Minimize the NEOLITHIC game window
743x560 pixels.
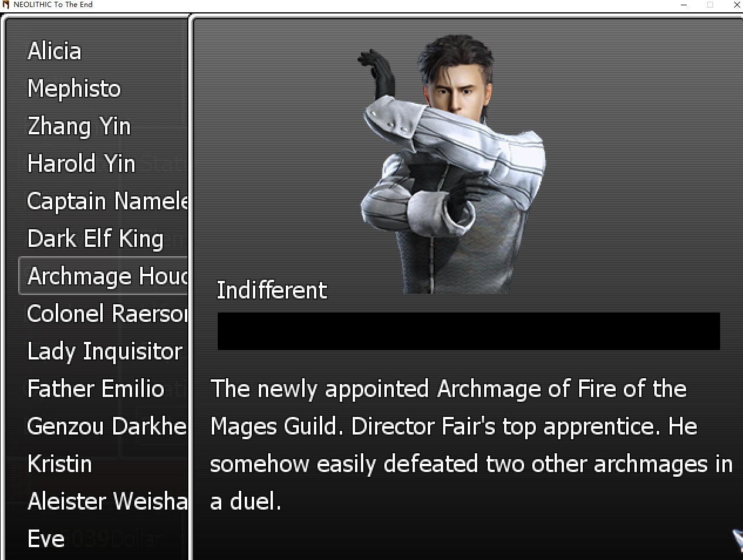point(684,5)
